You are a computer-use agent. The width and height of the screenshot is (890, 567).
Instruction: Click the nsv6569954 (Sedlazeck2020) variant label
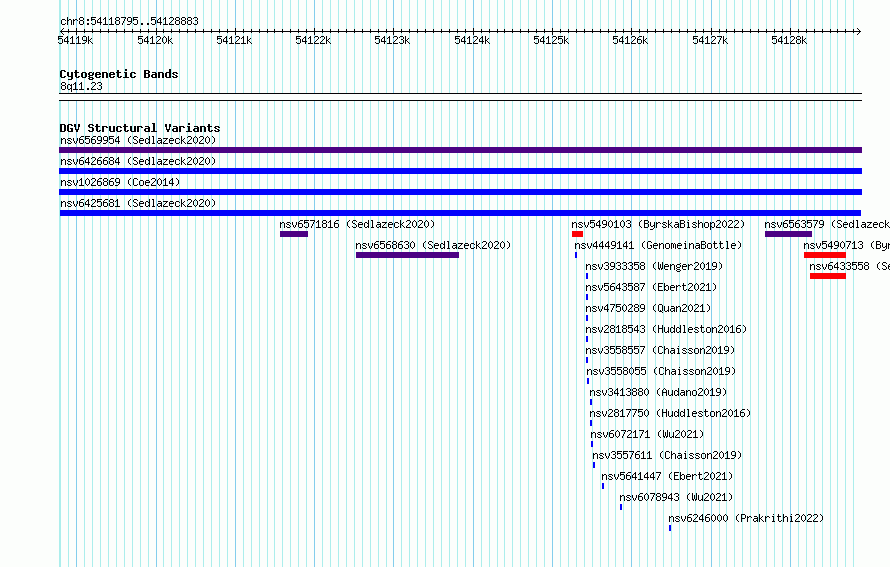click(x=138, y=140)
